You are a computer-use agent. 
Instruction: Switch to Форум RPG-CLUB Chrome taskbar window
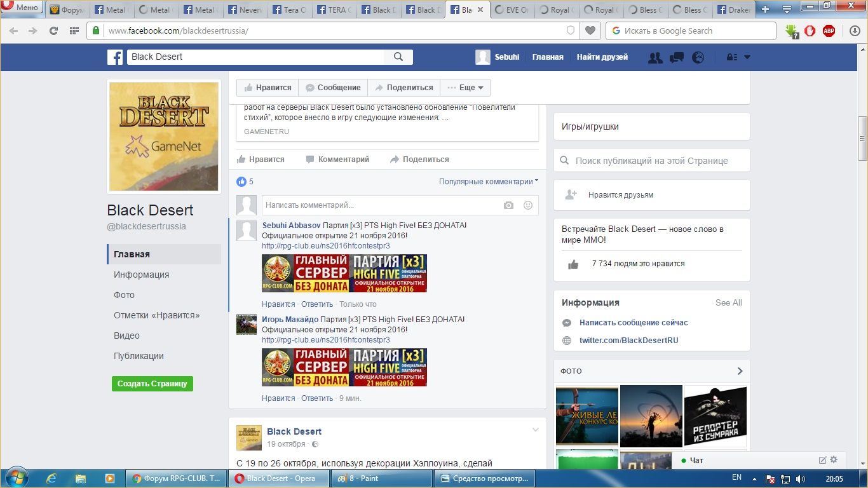point(175,478)
